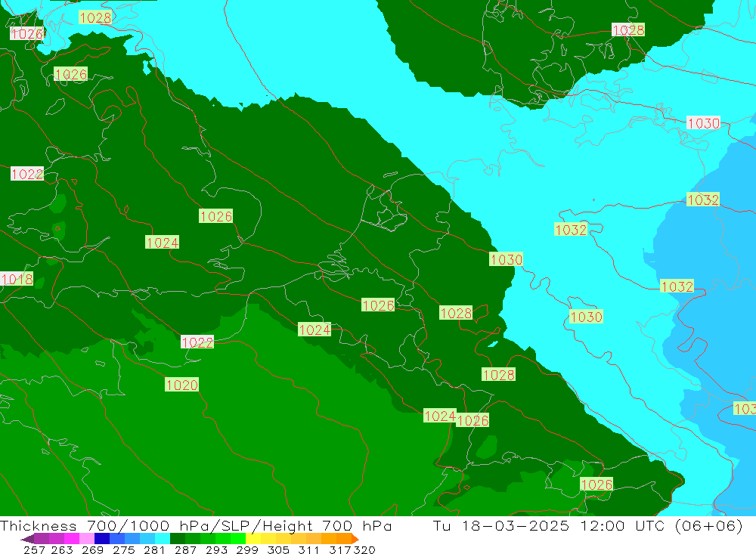The height and width of the screenshot is (554, 756).
Task: Click the light pink legend swatch
Action: pyautogui.click(x=87, y=538)
